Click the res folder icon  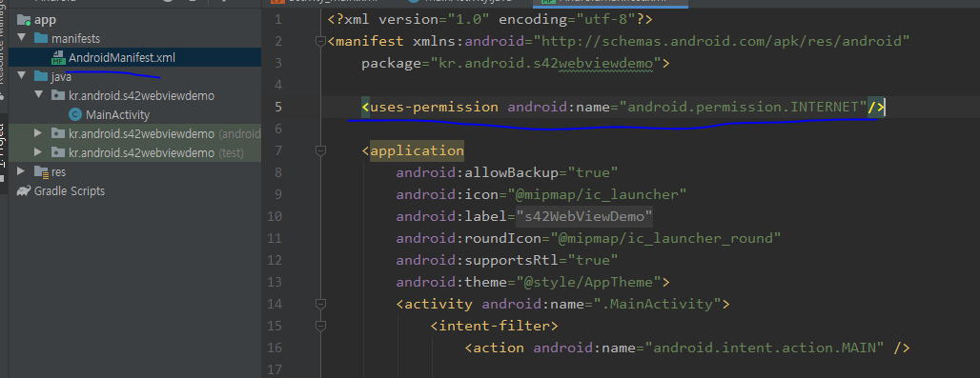point(41,172)
